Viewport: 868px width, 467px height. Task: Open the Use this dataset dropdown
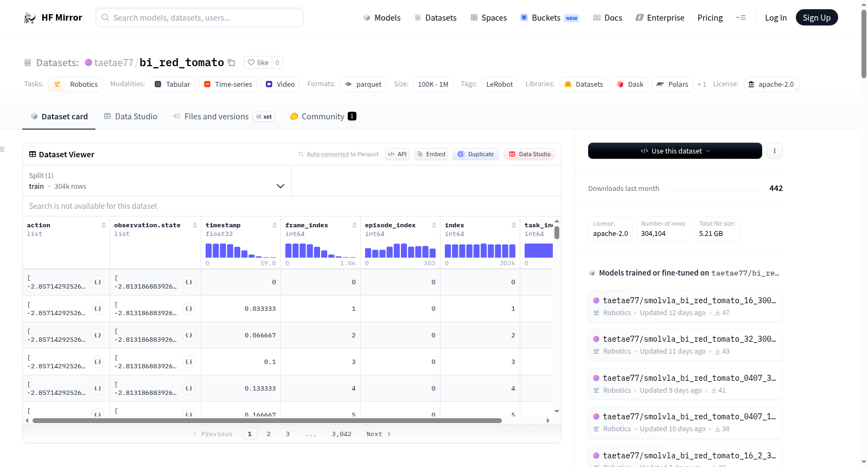675,151
